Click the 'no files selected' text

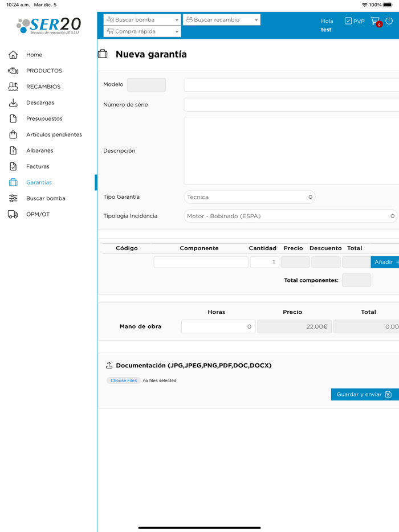(160, 380)
